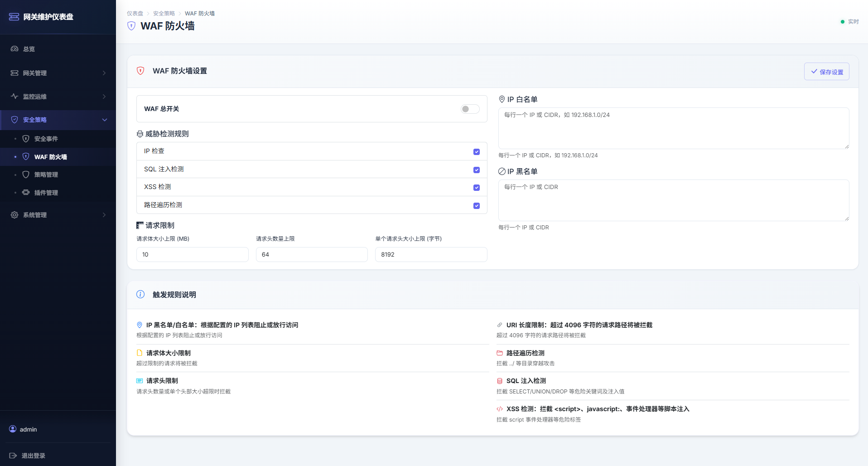Uncheck the 路径遍历检测 checkbox
Viewport: 868px width, 466px height.
[x=477, y=206]
